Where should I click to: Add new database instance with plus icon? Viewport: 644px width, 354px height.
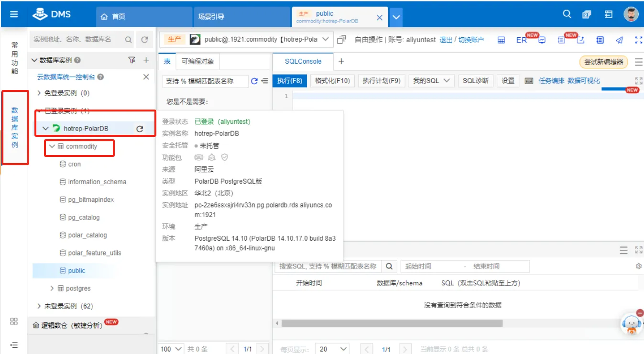[146, 60]
